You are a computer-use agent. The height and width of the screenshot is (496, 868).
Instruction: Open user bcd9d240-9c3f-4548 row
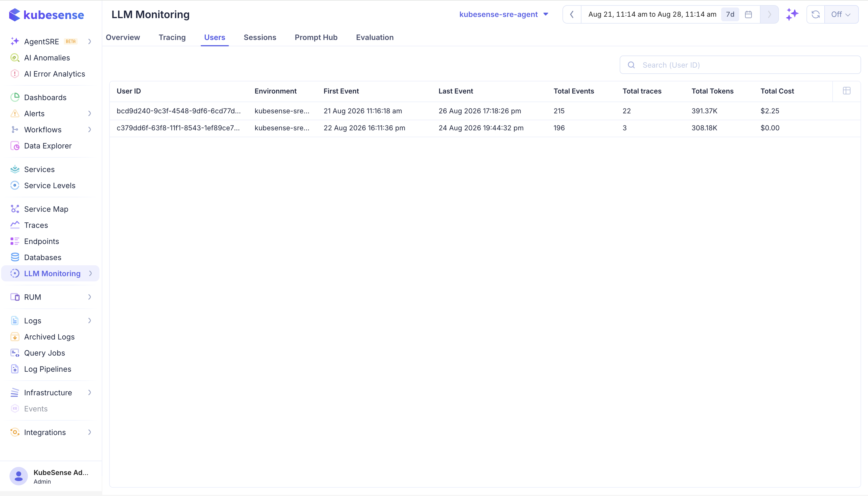485,111
